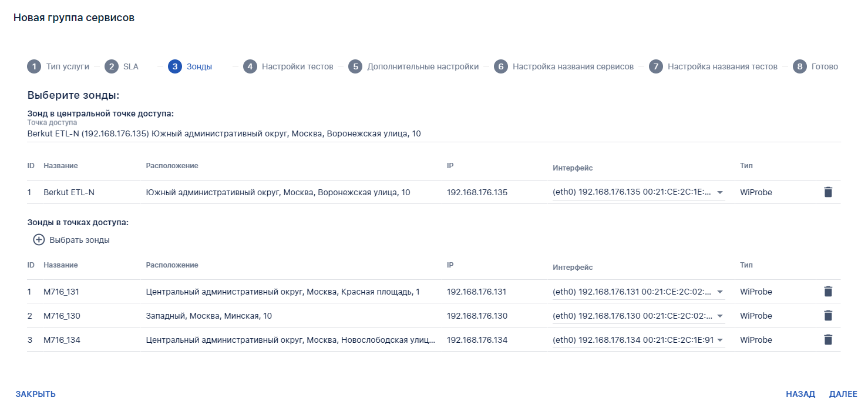Select step 2 SLA circle icon
This screenshot has width=868, height=411.
point(112,66)
